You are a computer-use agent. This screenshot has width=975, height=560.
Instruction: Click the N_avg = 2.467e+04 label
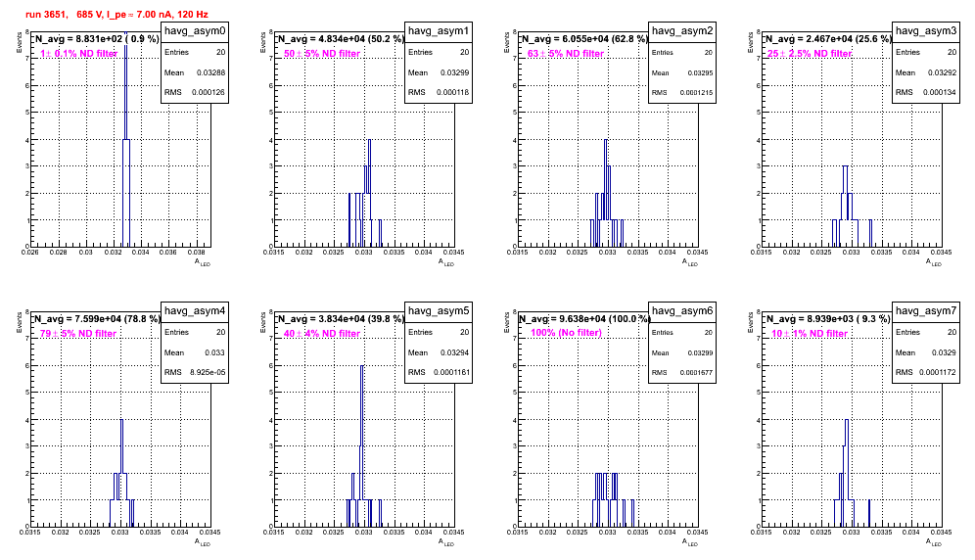[x=828, y=39]
